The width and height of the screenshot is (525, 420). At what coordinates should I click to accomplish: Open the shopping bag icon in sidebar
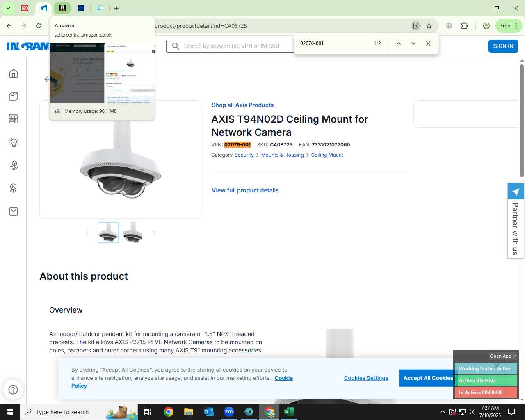click(14, 211)
